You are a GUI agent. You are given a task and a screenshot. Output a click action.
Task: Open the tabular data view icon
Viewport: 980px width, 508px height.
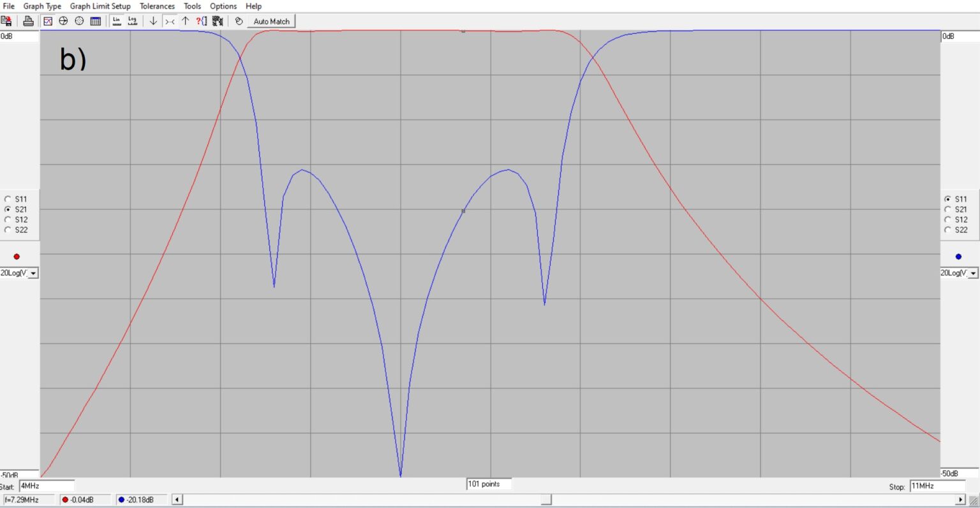pos(96,21)
